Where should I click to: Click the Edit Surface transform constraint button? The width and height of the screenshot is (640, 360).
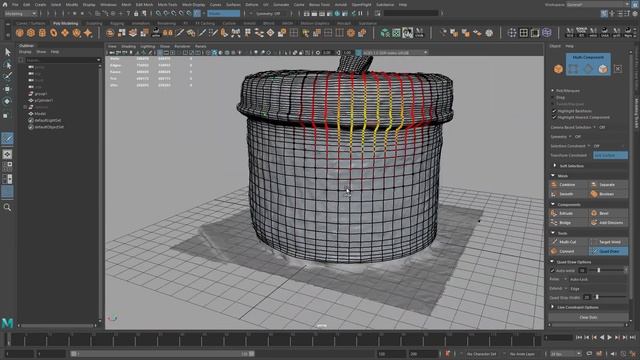click(x=610, y=156)
